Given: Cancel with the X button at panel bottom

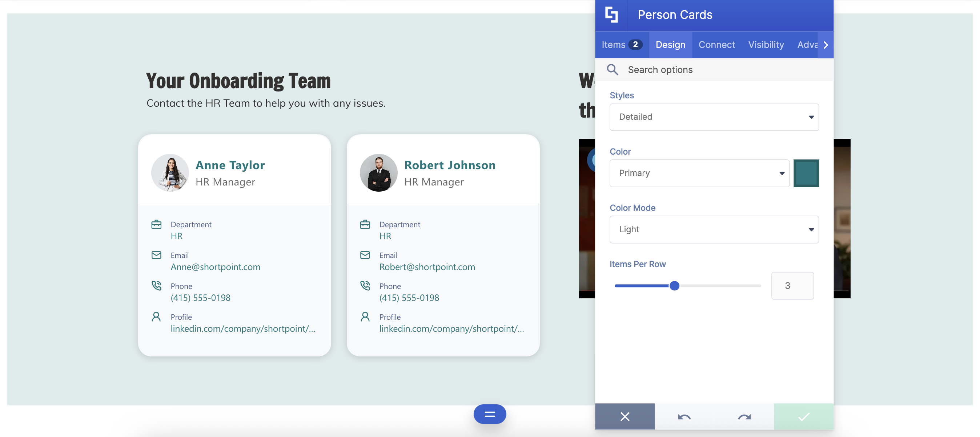Looking at the screenshot, I should (624, 417).
